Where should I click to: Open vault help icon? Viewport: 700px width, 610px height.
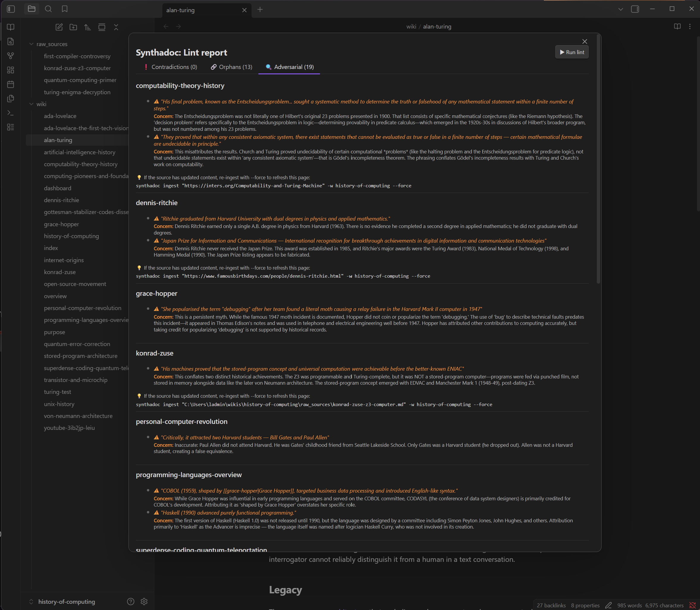131,601
